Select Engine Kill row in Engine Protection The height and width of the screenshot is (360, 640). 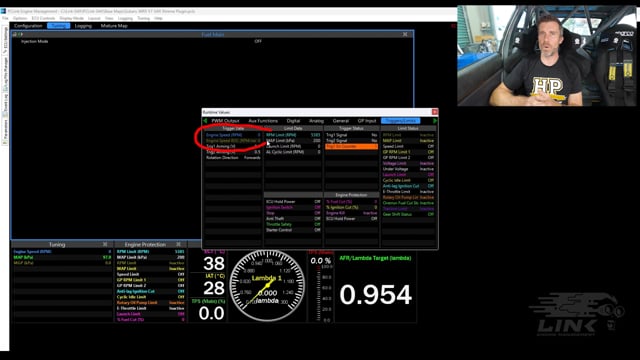click(351, 213)
